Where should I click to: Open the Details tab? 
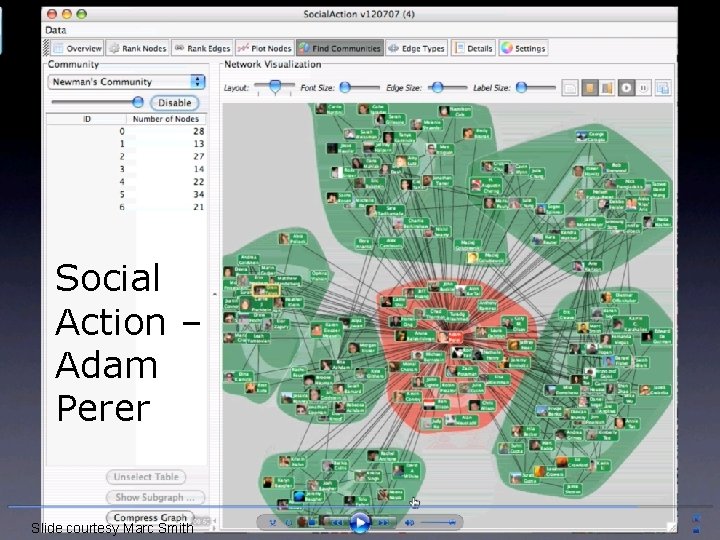473,48
